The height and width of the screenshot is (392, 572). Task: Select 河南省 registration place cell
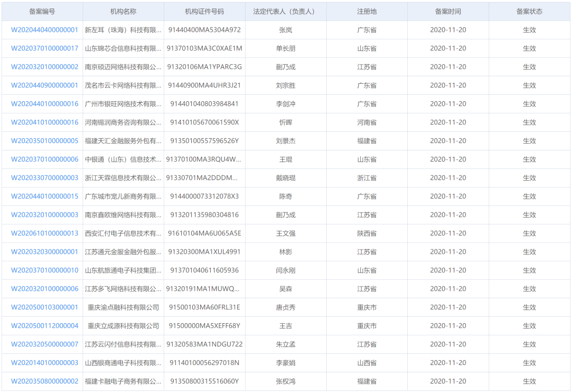coord(367,122)
